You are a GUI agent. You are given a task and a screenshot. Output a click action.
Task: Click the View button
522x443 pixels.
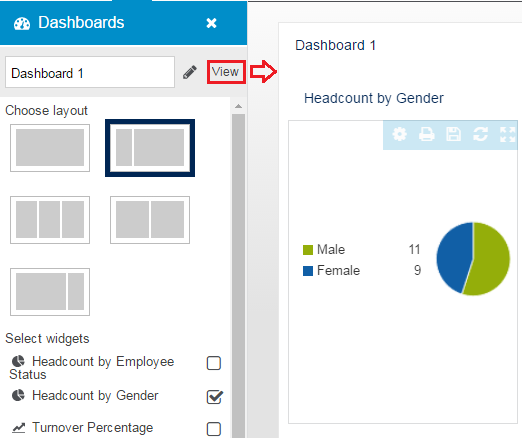coord(226,72)
